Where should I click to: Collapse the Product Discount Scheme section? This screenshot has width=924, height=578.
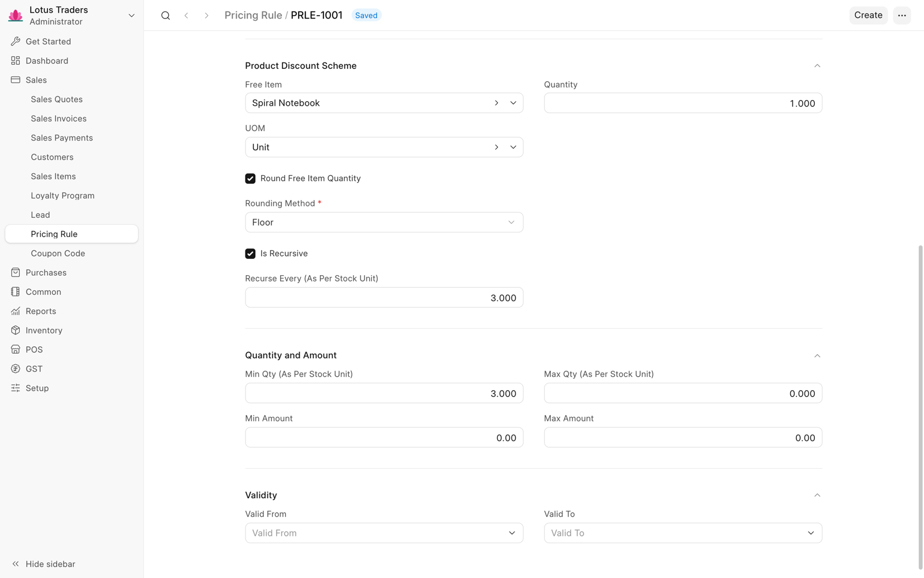click(x=817, y=66)
